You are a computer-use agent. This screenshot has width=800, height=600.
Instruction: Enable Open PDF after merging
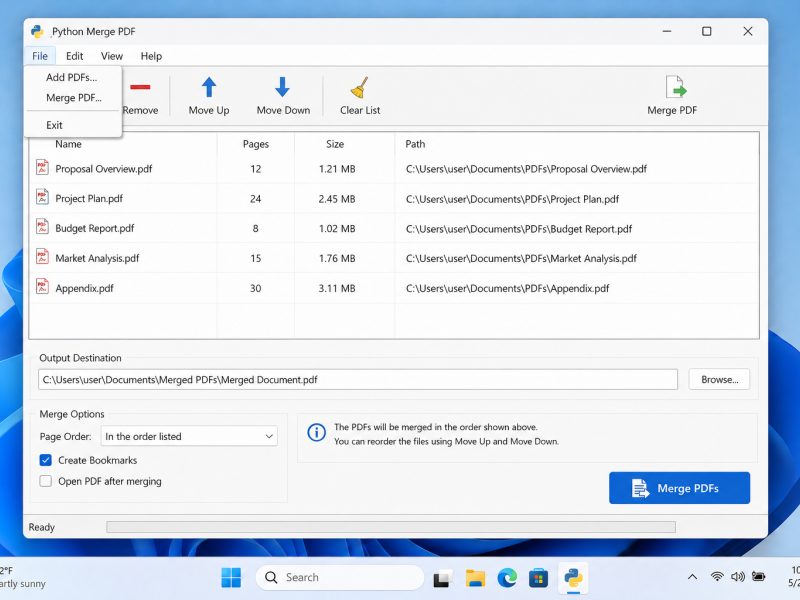coord(45,481)
